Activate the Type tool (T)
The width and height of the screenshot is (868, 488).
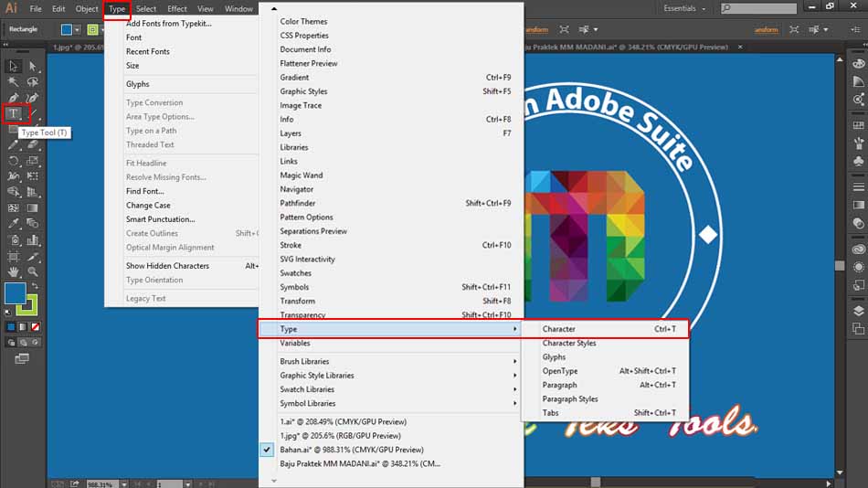pyautogui.click(x=14, y=113)
